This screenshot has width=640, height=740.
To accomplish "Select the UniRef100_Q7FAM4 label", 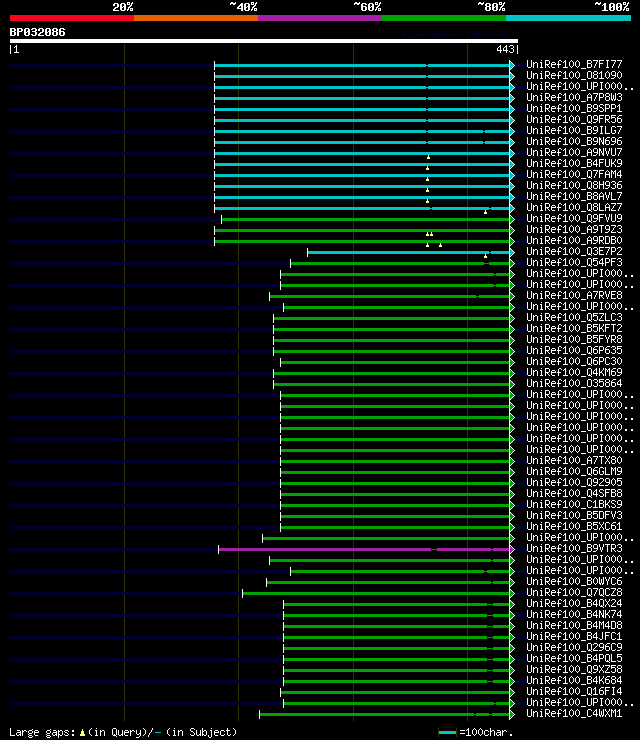I will (x=574, y=174).
